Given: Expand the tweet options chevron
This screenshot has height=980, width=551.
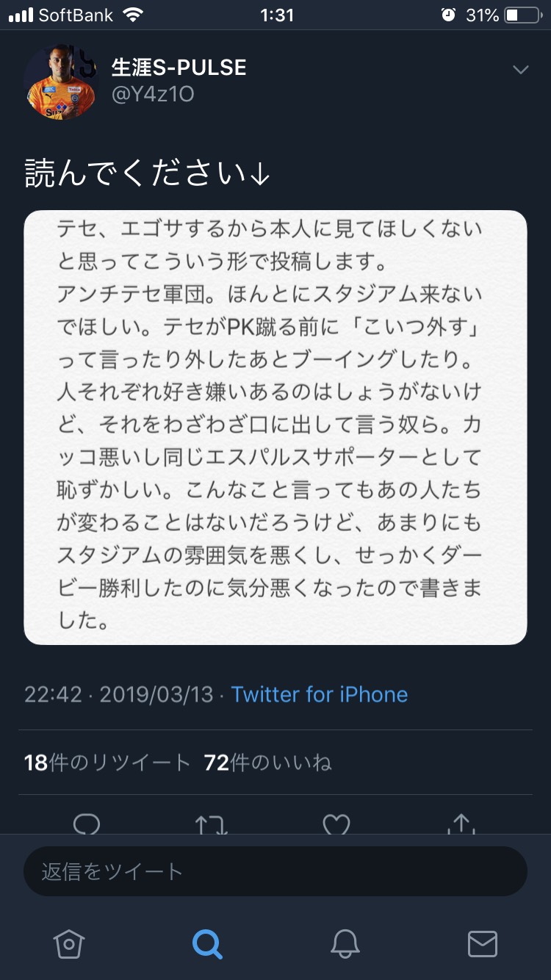Looking at the screenshot, I should 520,71.
